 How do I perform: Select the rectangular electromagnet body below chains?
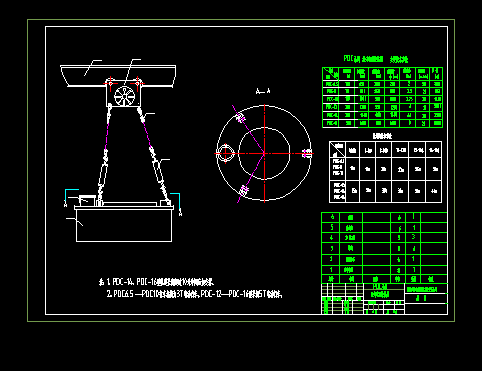click(x=124, y=225)
